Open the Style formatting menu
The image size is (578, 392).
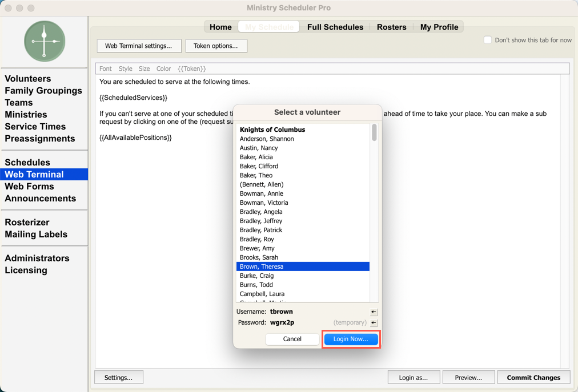pyautogui.click(x=125, y=68)
